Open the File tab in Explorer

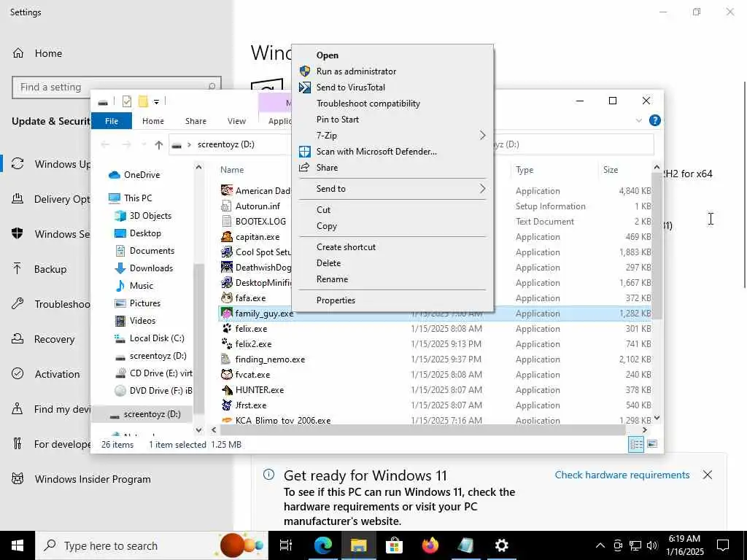point(112,121)
